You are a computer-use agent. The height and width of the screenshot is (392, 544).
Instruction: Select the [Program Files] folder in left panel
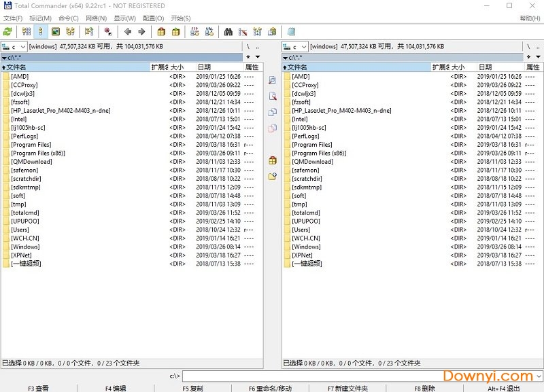click(31, 145)
